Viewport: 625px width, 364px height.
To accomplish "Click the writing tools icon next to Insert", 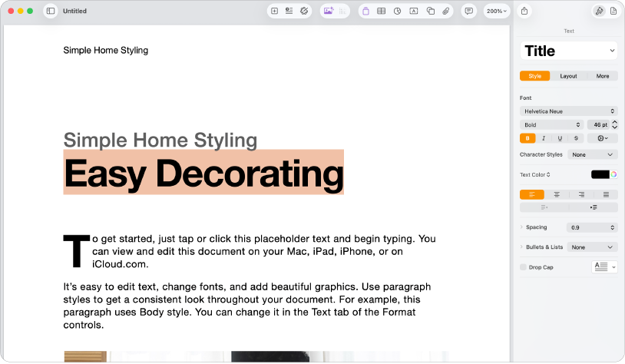I will 304,12.
